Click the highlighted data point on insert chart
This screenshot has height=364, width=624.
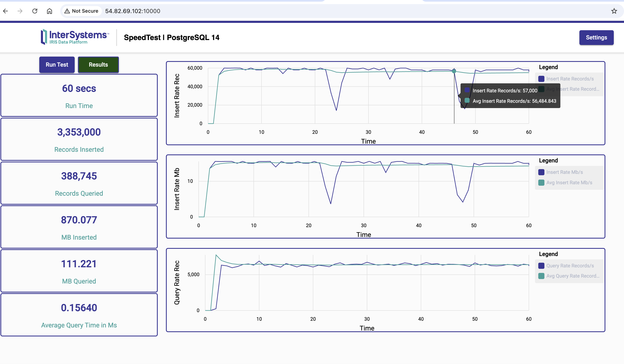pyautogui.click(x=454, y=71)
